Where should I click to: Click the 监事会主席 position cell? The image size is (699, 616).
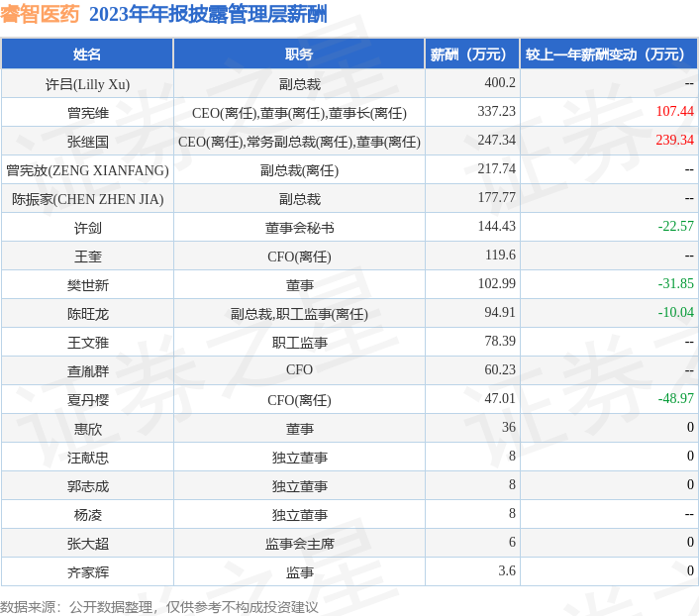coord(299,544)
